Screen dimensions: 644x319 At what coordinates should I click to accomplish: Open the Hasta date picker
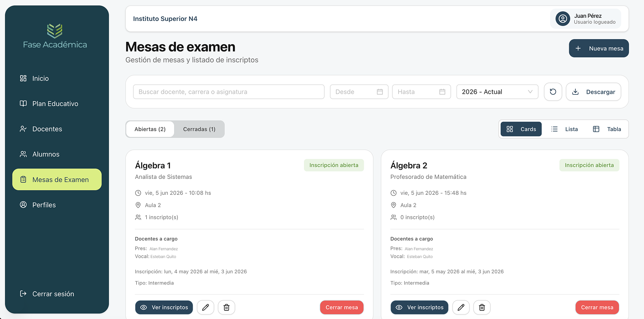click(x=421, y=91)
